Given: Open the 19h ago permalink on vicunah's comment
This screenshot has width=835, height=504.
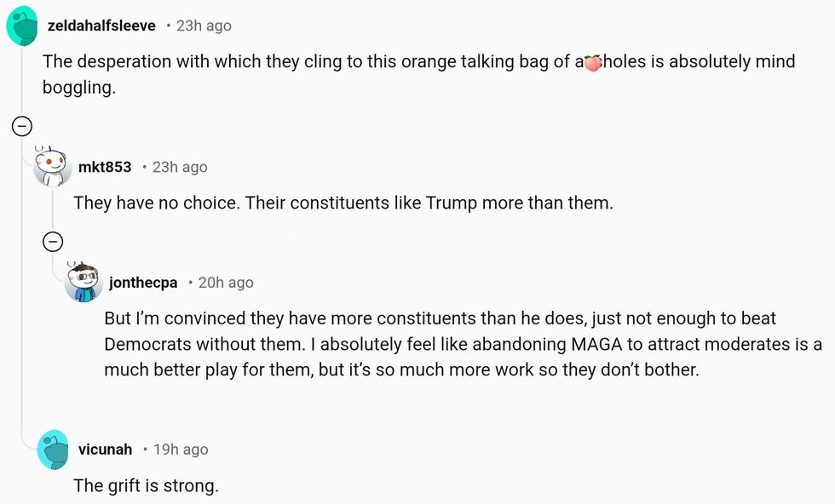Looking at the screenshot, I should pos(181,450).
